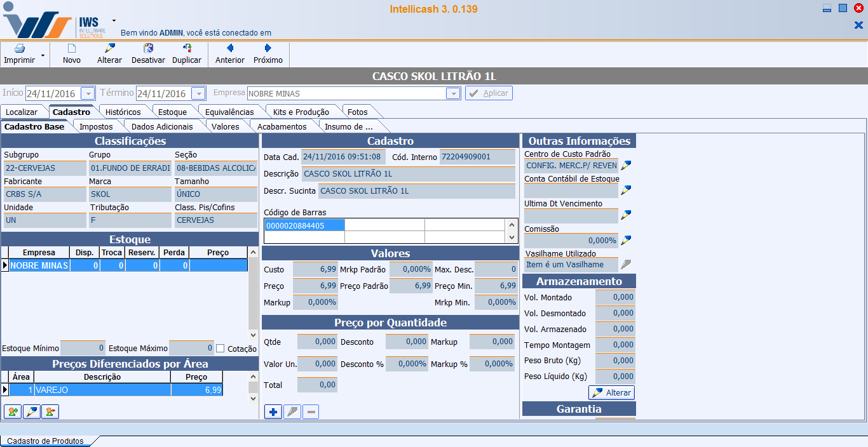Click Alterar button in Armazenamento

pos(611,392)
